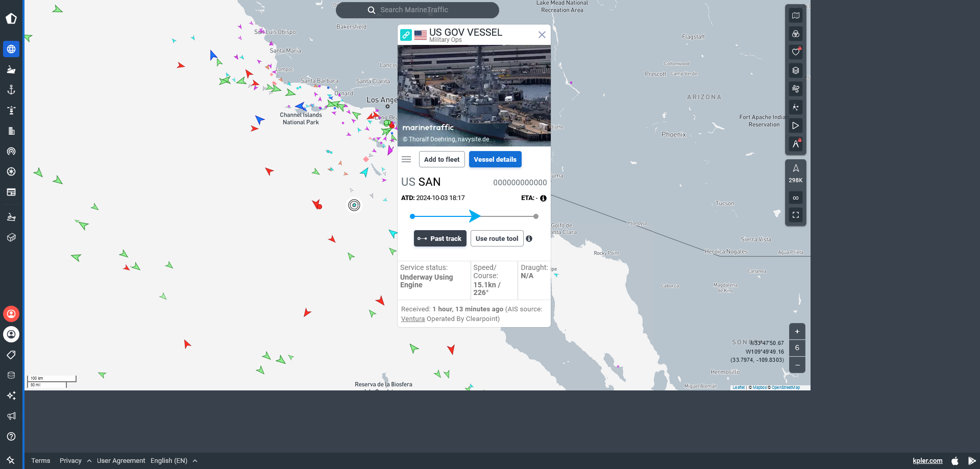Click the white account avatar icon
This screenshot has height=469, width=980.
click(11, 334)
